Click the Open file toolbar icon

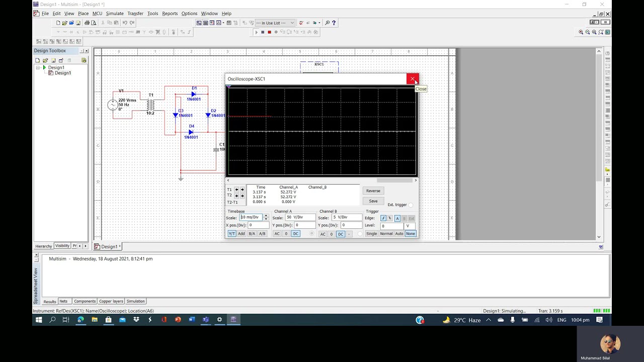tap(64, 23)
